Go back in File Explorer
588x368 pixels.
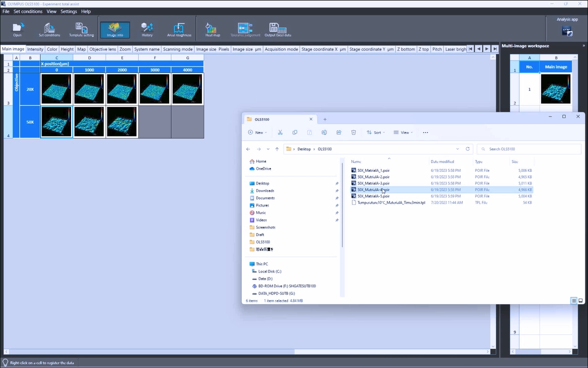[248, 149]
